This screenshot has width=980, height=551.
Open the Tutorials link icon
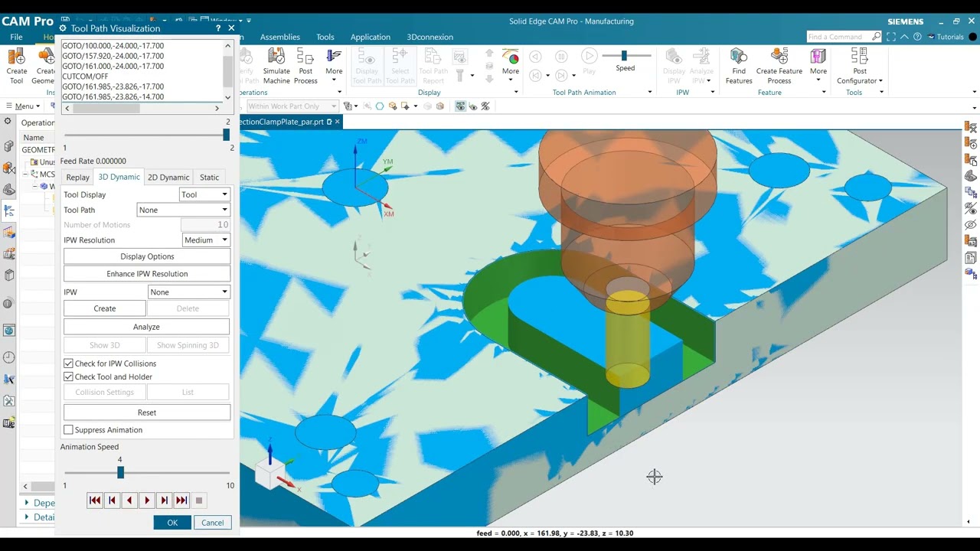(932, 37)
